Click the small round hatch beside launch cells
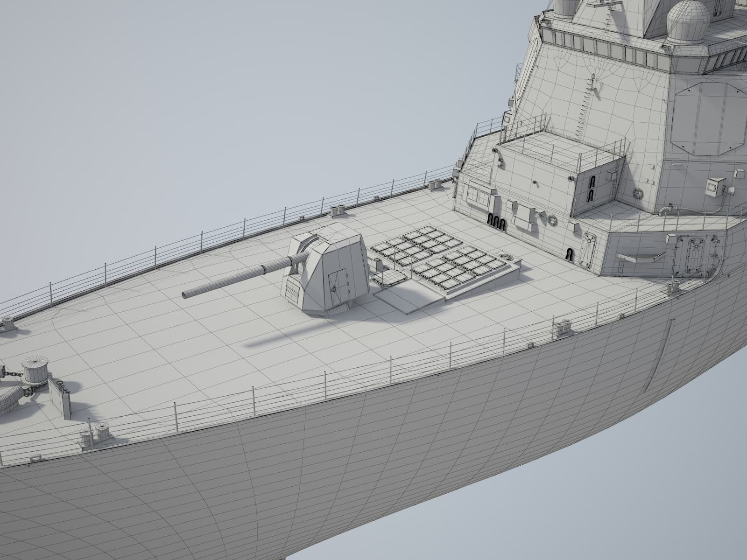This screenshot has height=560, width=747. (505, 257)
